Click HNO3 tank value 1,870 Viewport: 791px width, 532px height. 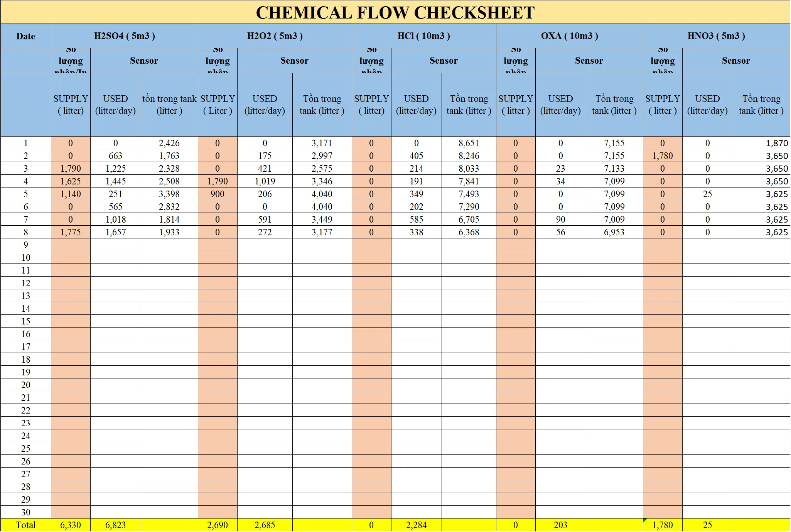click(761, 143)
